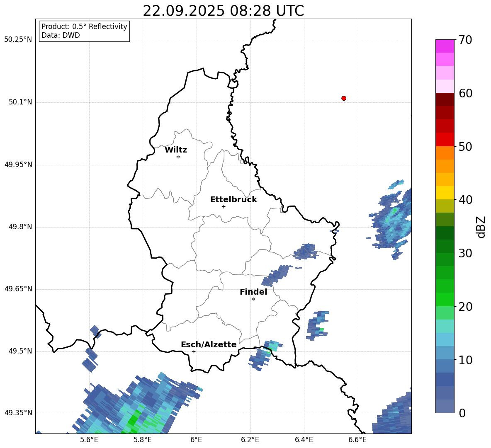Click the 50 value on the colorbar
Screen dimensions: 491x448
point(465,147)
